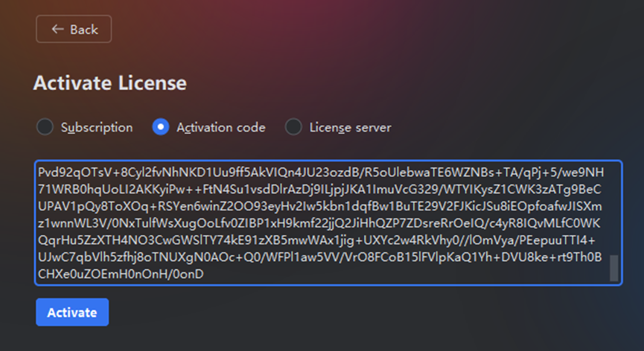The width and height of the screenshot is (644, 351).
Task: Focus the activation code text area
Action: 328,223
